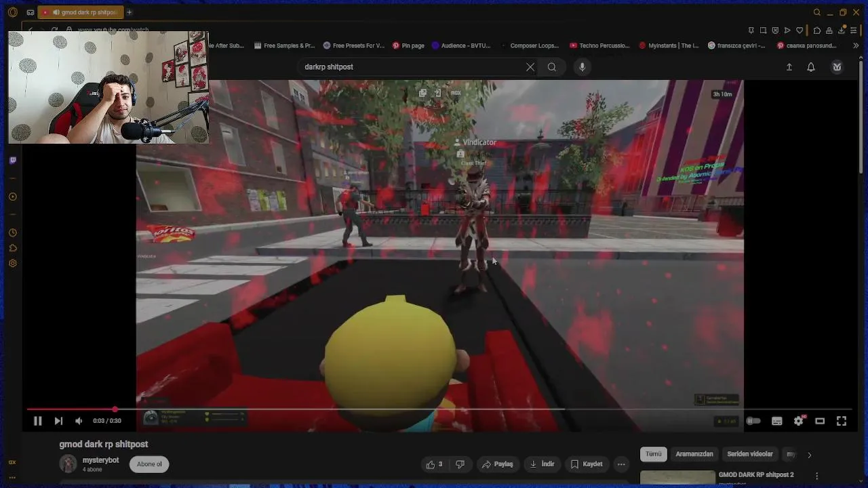Open a new browser tab

click(x=130, y=12)
